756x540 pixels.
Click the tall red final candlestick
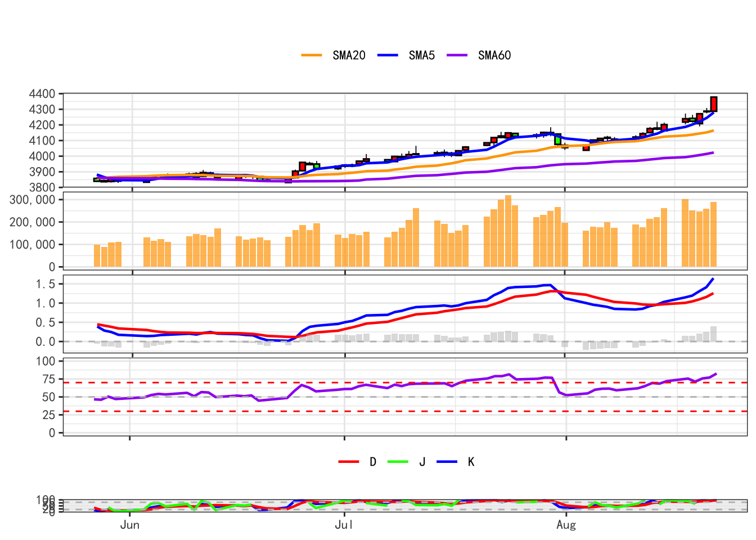pos(714,104)
